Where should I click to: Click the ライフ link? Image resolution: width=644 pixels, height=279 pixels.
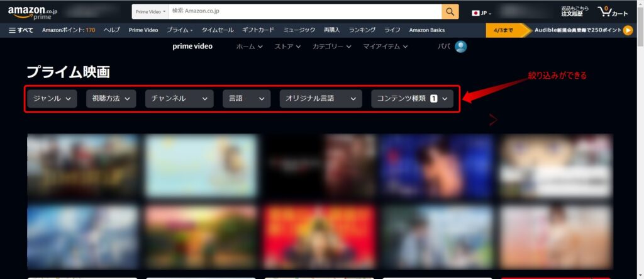(392, 30)
